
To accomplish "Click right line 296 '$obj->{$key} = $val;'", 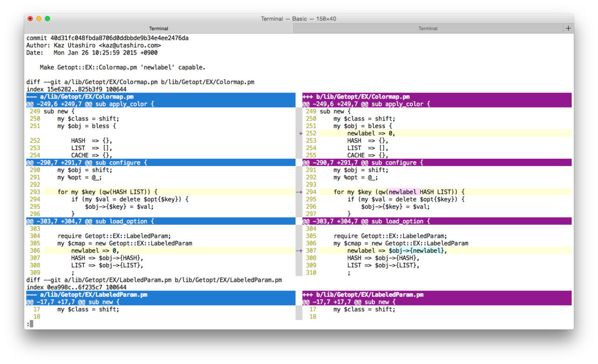I will (x=395, y=207).
